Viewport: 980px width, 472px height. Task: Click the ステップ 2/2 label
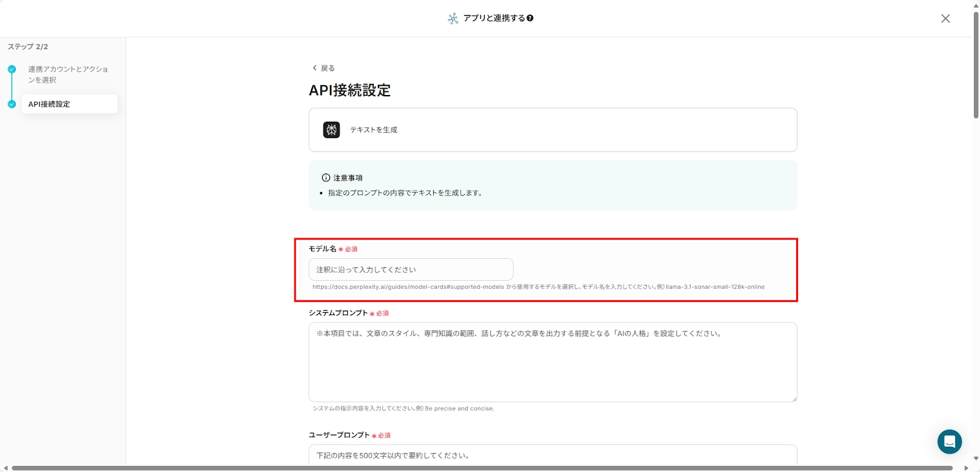coord(28,47)
